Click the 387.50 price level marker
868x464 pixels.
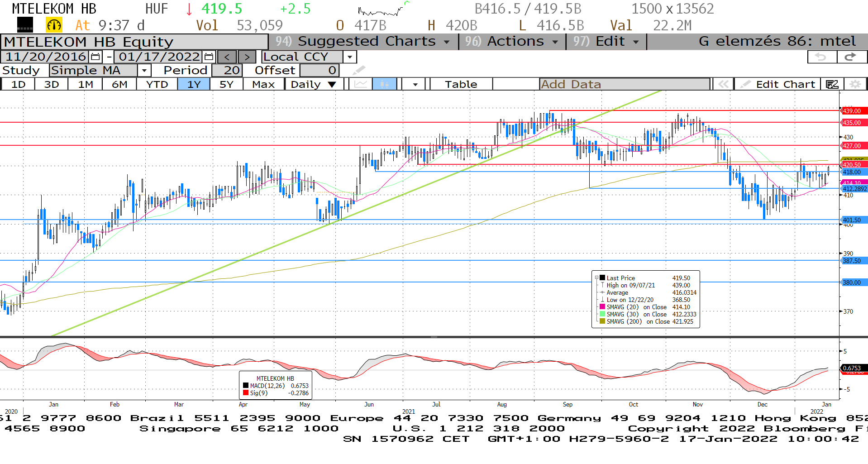[x=854, y=261]
